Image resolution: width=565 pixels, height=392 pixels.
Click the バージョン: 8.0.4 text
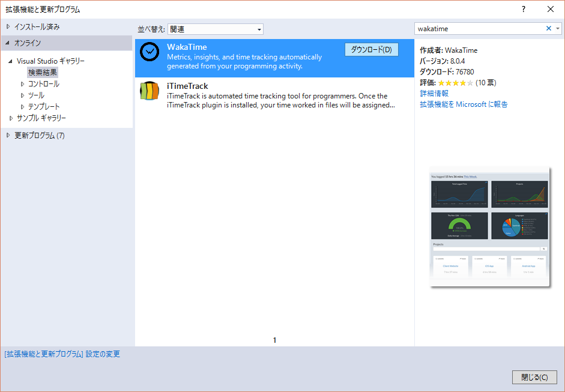pos(442,61)
